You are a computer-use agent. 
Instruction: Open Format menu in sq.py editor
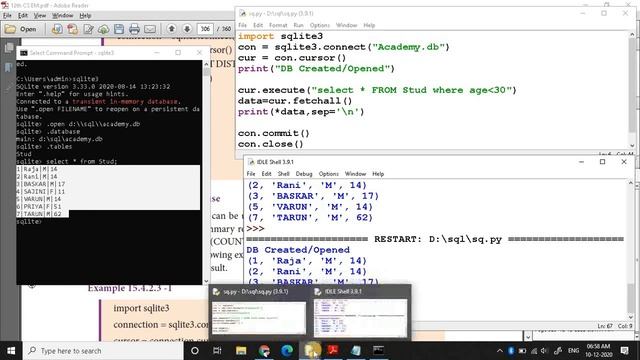pyautogui.click(x=278, y=25)
